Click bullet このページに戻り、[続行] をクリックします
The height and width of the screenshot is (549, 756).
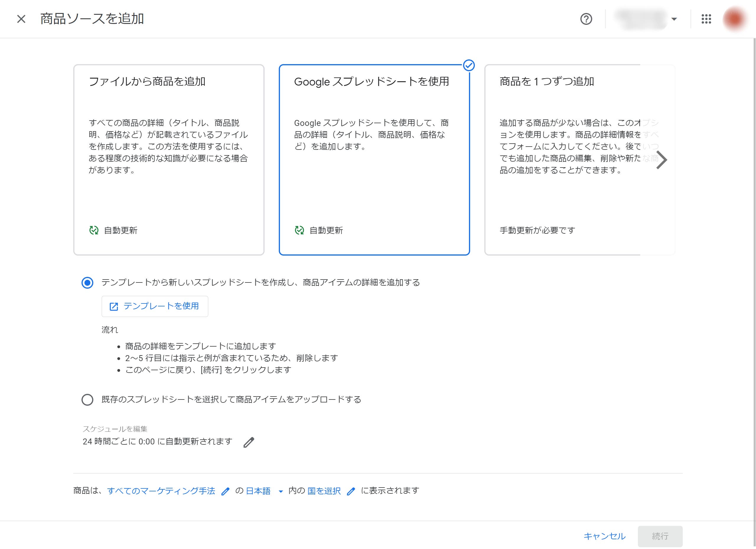(x=208, y=370)
